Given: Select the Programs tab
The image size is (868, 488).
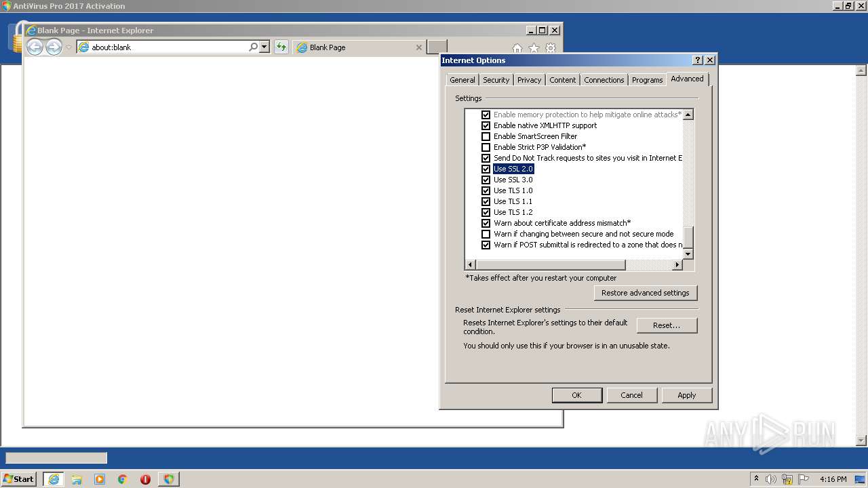Looking at the screenshot, I should tap(647, 80).
